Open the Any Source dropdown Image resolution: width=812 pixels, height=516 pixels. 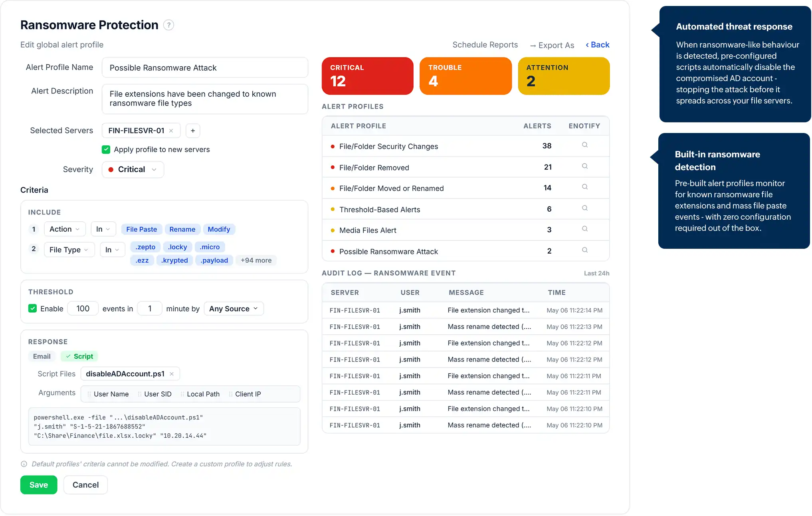pyautogui.click(x=234, y=308)
